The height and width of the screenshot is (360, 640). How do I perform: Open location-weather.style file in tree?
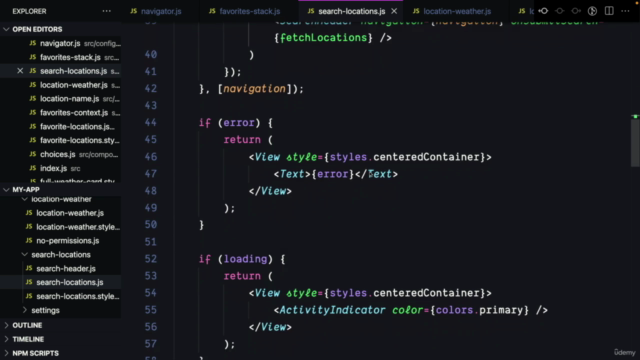point(60,227)
